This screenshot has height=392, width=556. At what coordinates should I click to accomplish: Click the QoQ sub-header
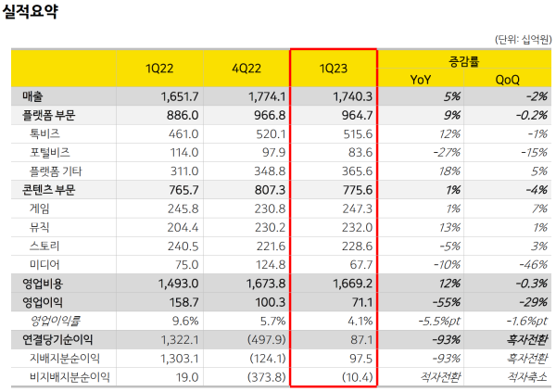[508, 80]
